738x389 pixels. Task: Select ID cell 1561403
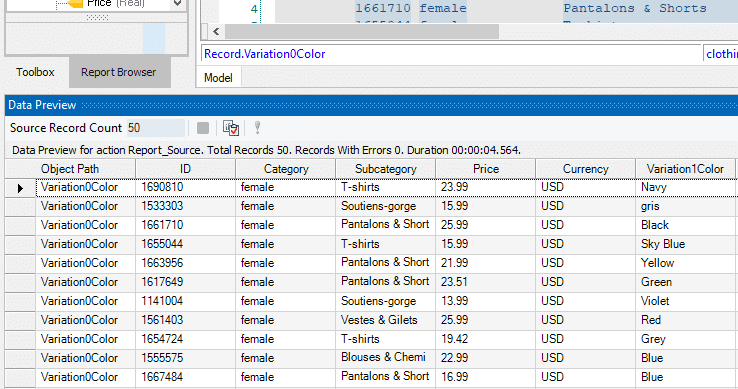(185, 320)
